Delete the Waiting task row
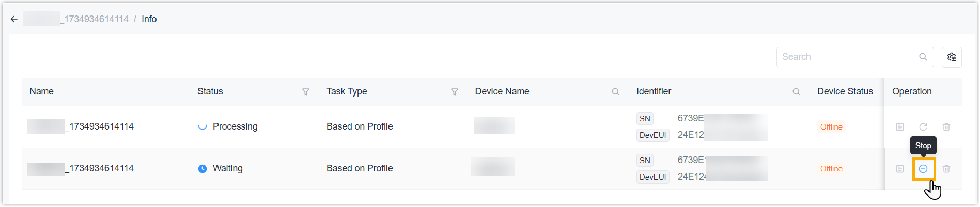This screenshot has height=207, width=980. pos(946,169)
